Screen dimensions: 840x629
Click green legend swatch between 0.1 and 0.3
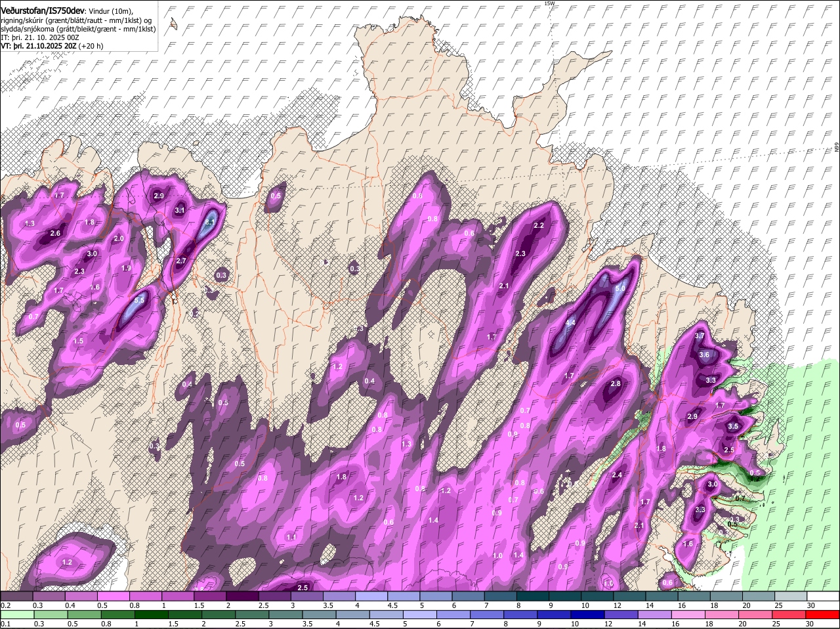click(17, 615)
